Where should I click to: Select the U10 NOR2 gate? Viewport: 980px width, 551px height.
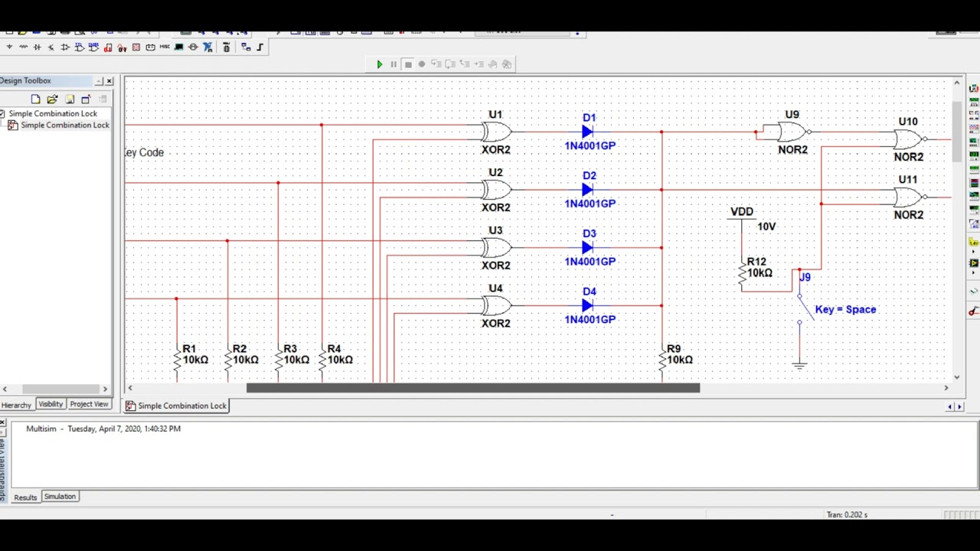(x=909, y=139)
